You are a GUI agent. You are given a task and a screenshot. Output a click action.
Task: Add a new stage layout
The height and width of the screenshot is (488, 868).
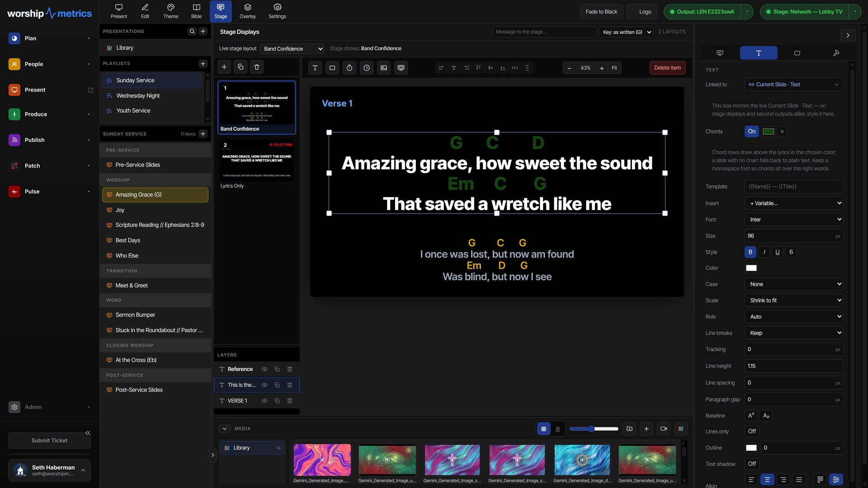tap(224, 67)
